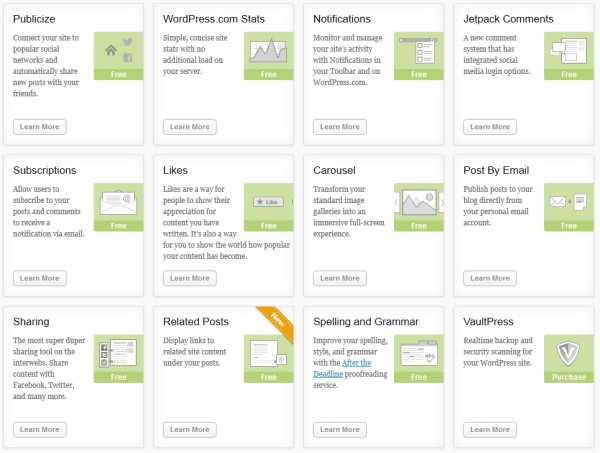
Task: Select the VaultPress heading
Action: tap(488, 322)
